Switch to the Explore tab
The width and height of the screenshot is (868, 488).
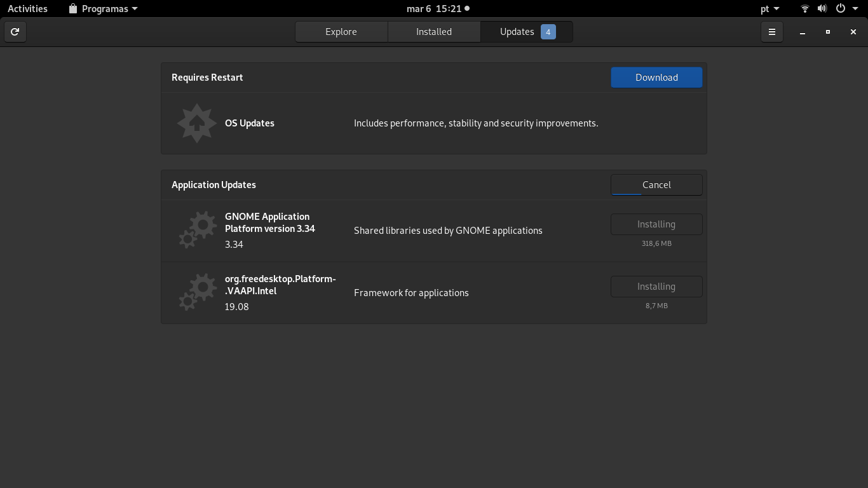point(341,32)
